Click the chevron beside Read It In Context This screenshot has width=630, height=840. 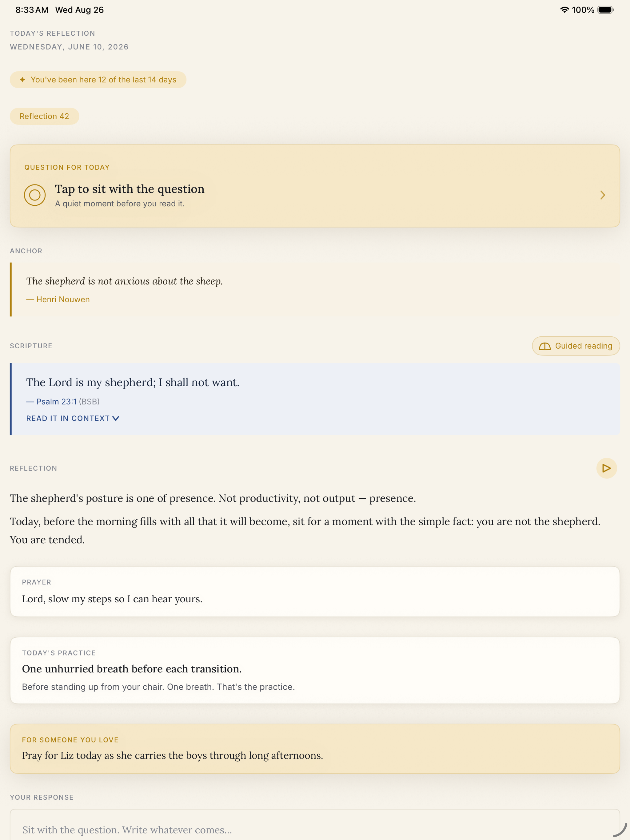click(116, 418)
